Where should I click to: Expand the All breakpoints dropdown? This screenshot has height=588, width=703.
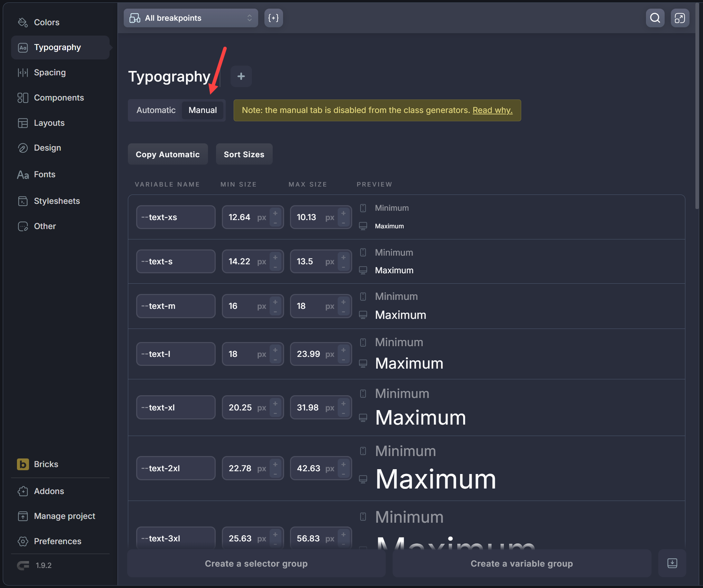[191, 18]
